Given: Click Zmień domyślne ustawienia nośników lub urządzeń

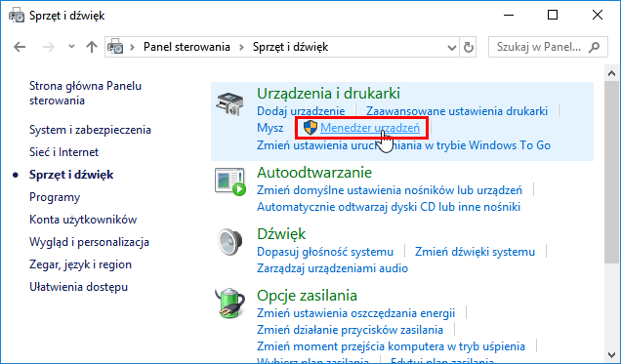Looking at the screenshot, I should 390,190.
